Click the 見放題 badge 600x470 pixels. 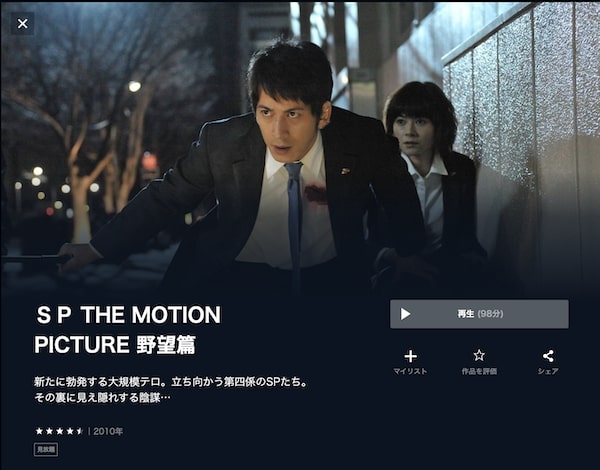point(46,449)
